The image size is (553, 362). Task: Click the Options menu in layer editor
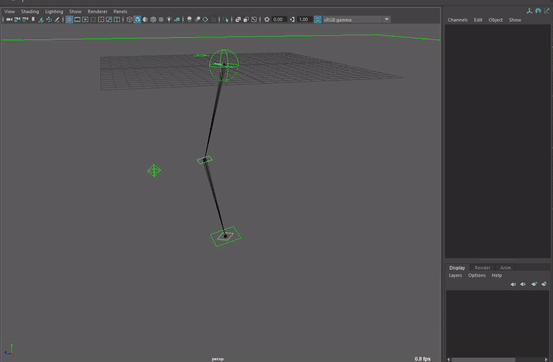coord(477,276)
